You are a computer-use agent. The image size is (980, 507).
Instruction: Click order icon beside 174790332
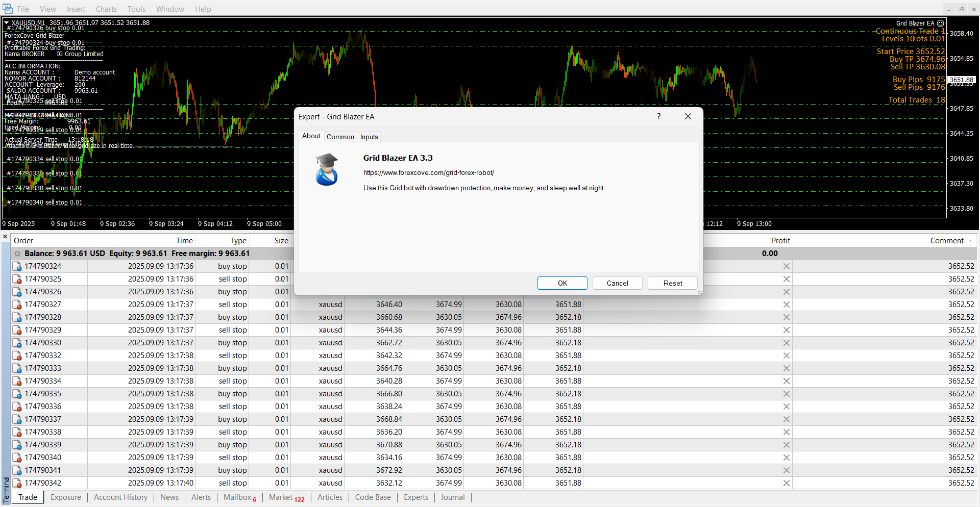tap(17, 356)
